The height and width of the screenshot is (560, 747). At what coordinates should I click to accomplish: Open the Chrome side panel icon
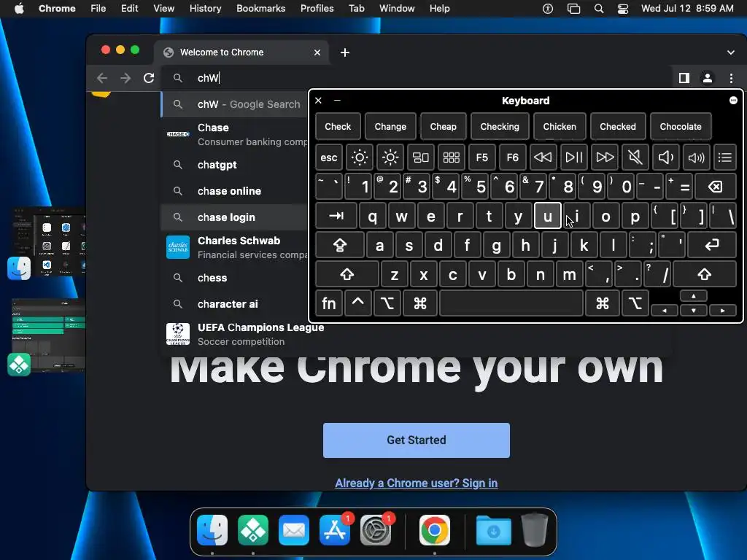684,78
